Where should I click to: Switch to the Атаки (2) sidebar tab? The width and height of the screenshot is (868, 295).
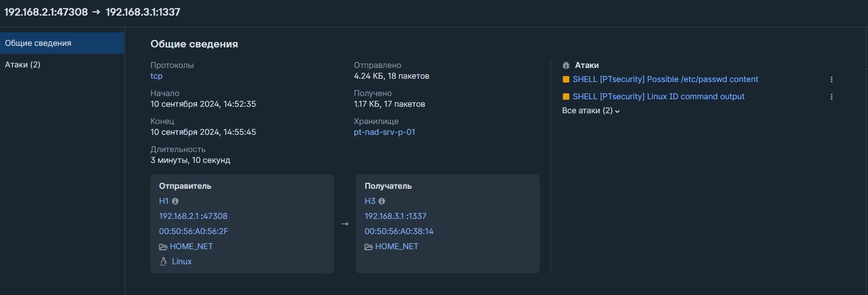coord(62,65)
